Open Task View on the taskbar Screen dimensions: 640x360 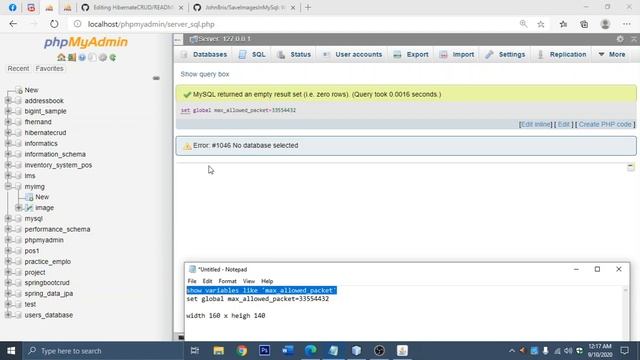click(195, 351)
